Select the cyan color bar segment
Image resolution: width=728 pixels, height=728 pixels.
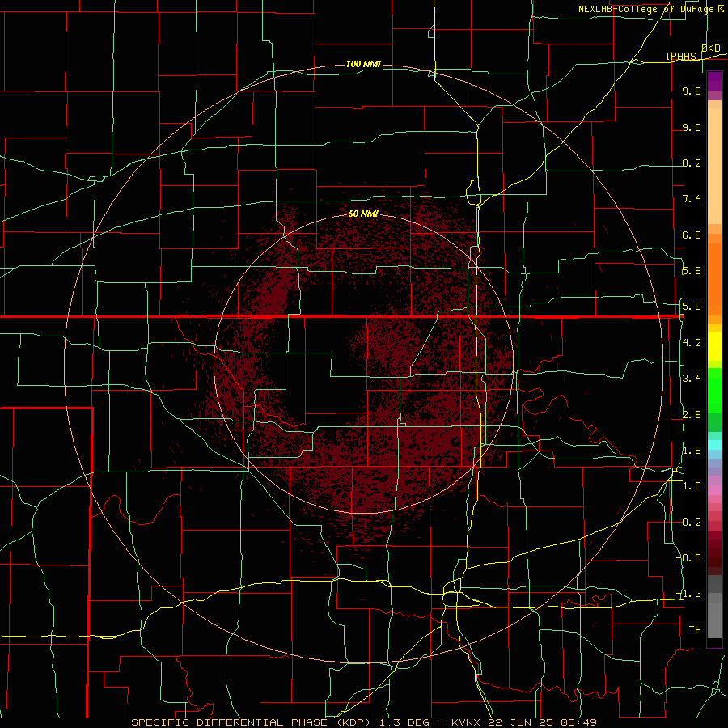click(x=714, y=445)
